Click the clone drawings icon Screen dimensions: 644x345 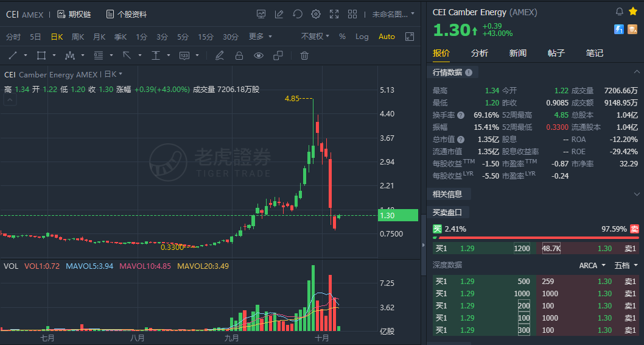click(x=278, y=55)
